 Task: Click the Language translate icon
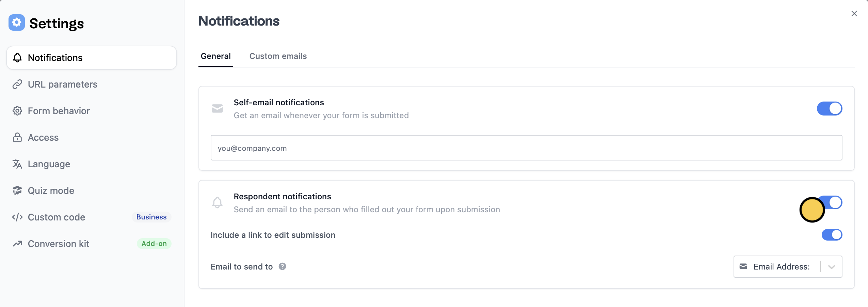[x=17, y=164]
